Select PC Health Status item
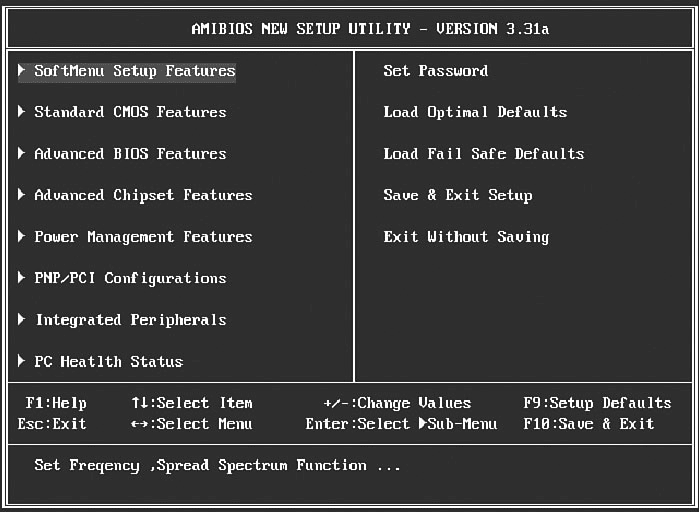Image resolution: width=700 pixels, height=512 pixels. tap(108, 362)
